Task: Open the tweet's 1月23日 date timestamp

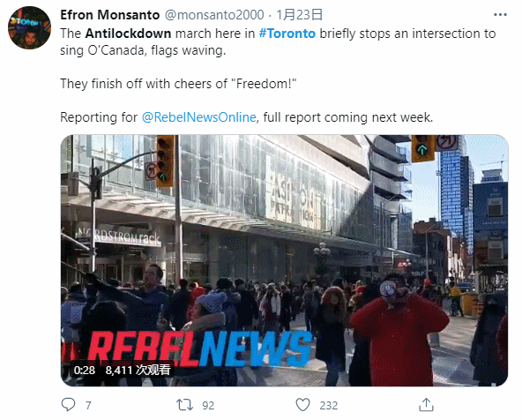Action: 299,15
